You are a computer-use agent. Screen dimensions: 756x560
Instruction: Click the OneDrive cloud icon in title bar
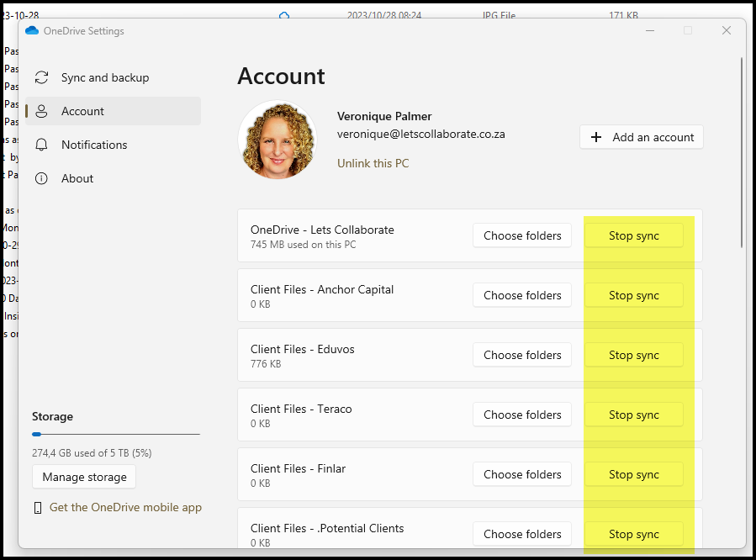tap(32, 31)
